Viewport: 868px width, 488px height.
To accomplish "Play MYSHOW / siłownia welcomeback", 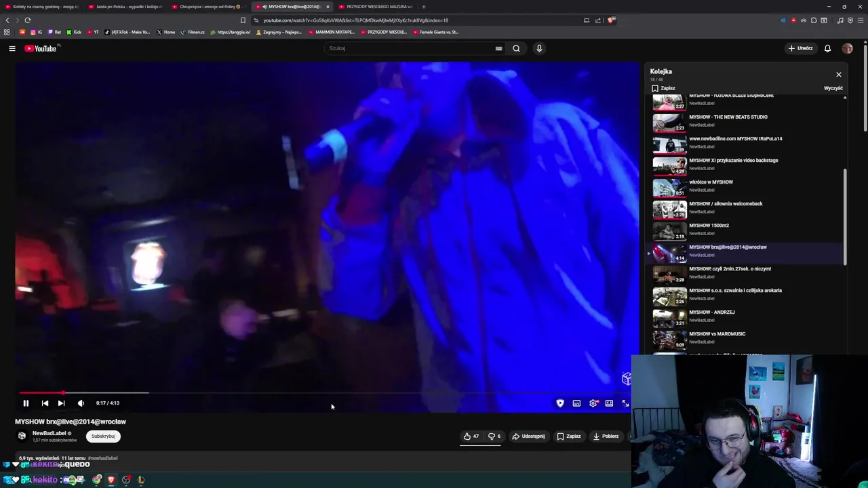I will click(x=746, y=209).
